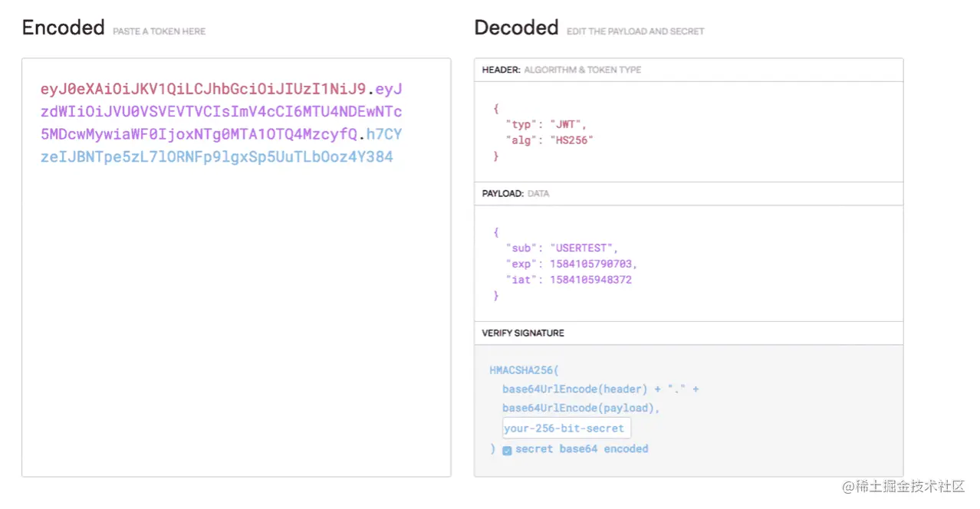This screenshot has height=509, width=980.
Task: Click the red header segment of the token
Action: pyautogui.click(x=204, y=89)
